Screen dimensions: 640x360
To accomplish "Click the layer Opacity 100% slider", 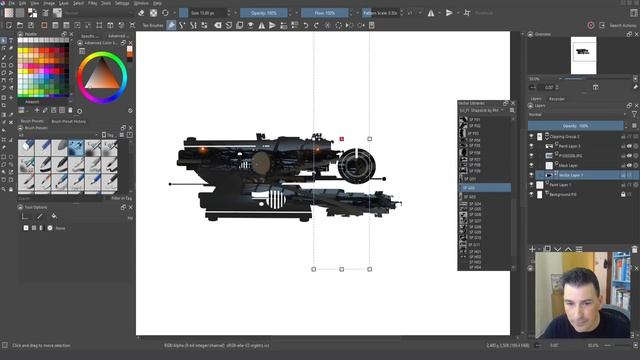I will point(576,126).
